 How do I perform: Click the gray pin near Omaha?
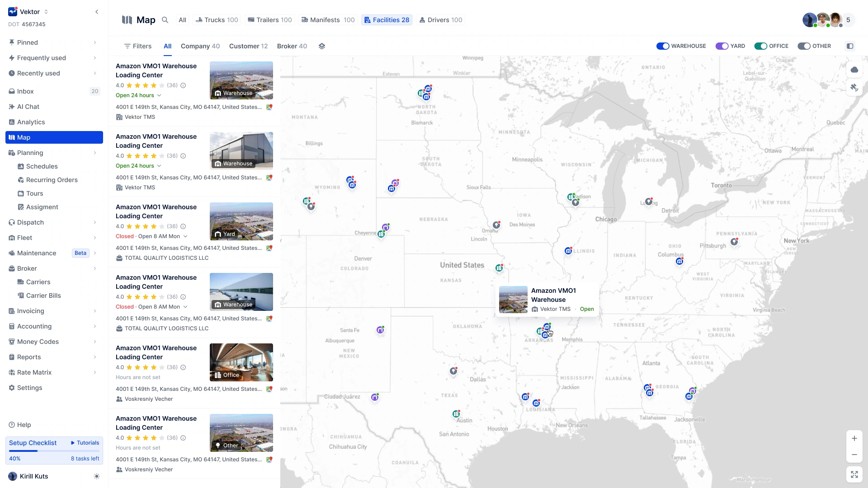496,225
